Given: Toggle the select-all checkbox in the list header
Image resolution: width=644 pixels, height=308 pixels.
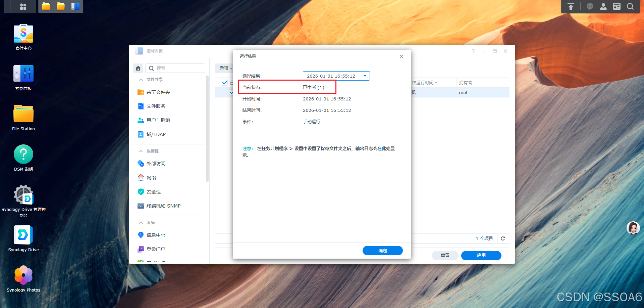Looking at the screenshot, I should tap(225, 82).
